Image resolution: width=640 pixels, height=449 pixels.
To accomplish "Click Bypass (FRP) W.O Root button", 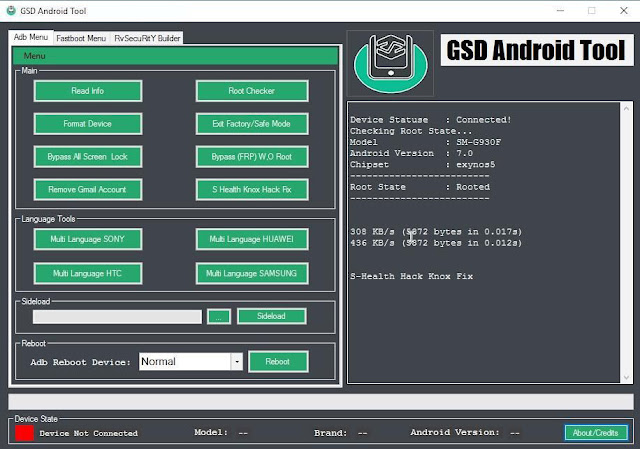I will point(252,157).
